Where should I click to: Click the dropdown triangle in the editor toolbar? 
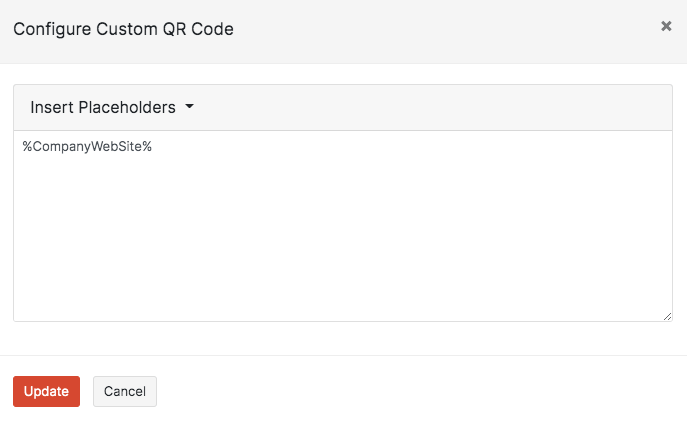pos(189,107)
